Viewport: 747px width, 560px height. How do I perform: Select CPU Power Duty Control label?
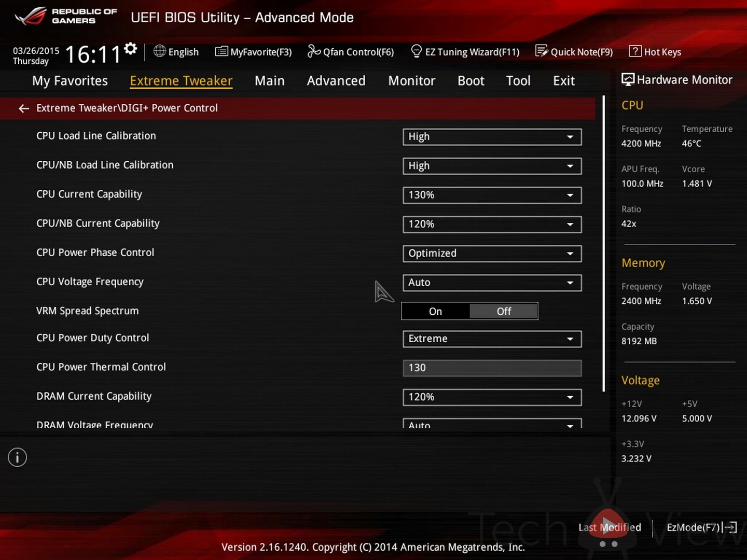click(x=93, y=338)
